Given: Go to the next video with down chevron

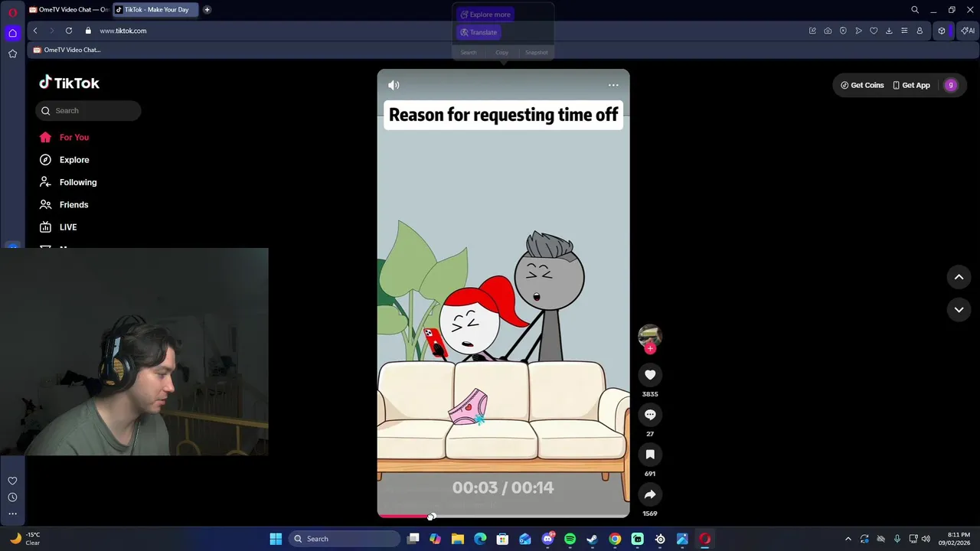Looking at the screenshot, I should (959, 309).
